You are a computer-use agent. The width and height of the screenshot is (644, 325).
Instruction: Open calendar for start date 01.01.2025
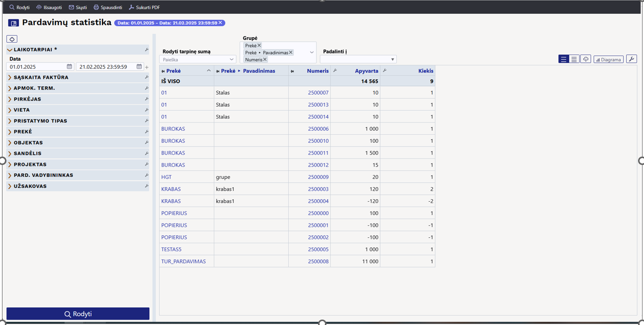click(69, 66)
